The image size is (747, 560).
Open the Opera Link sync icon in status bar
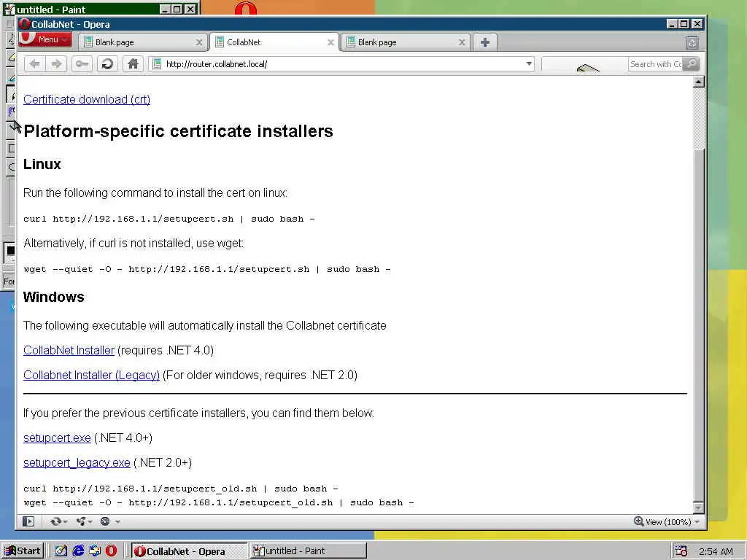(55, 521)
